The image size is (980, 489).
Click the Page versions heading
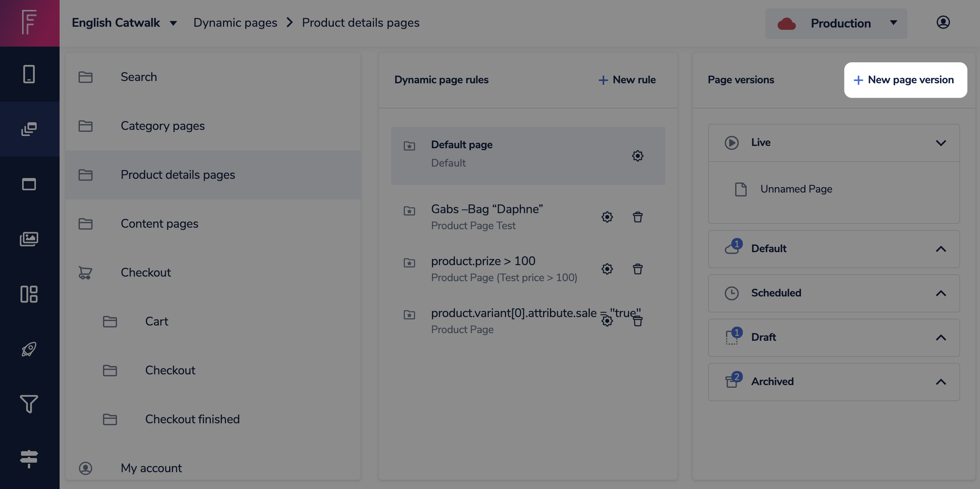point(741,80)
